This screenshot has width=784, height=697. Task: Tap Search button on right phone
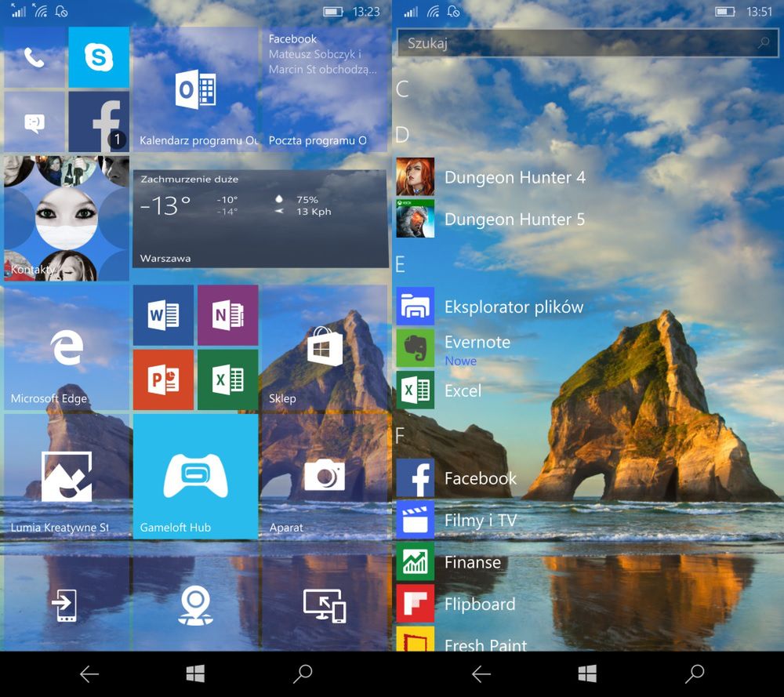[695, 673]
